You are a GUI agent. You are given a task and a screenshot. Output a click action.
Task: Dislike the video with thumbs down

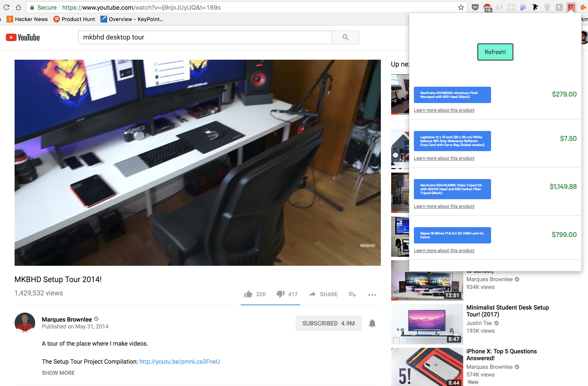[280, 294]
